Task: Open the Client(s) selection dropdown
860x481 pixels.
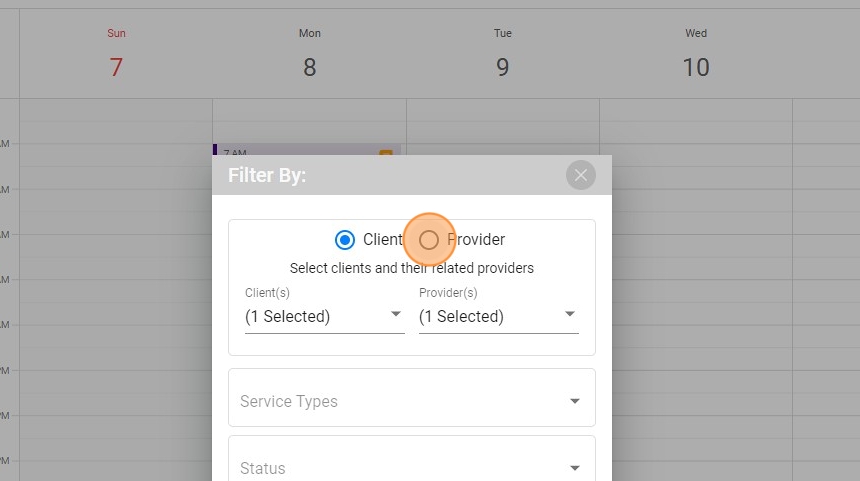Action: coord(324,316)
